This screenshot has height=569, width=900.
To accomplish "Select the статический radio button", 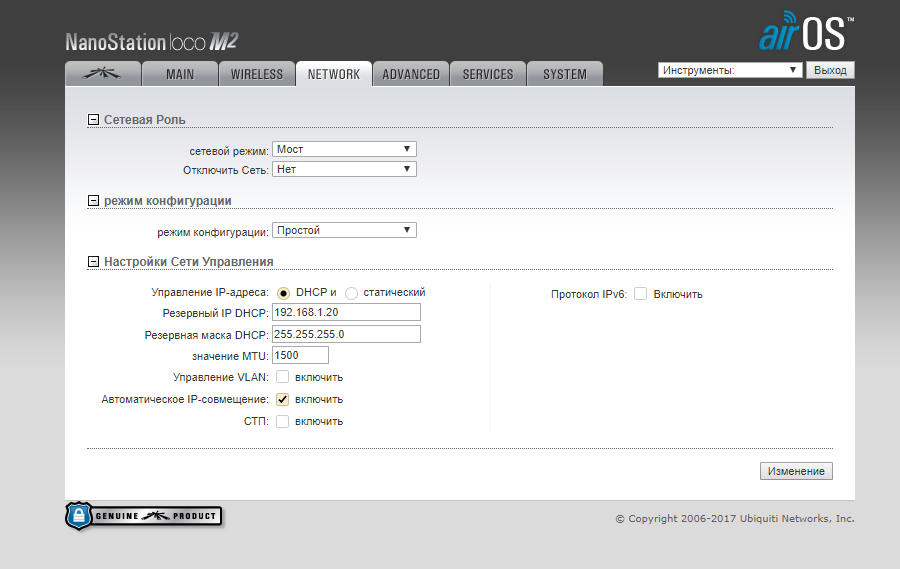I will (x=351, y=293).
